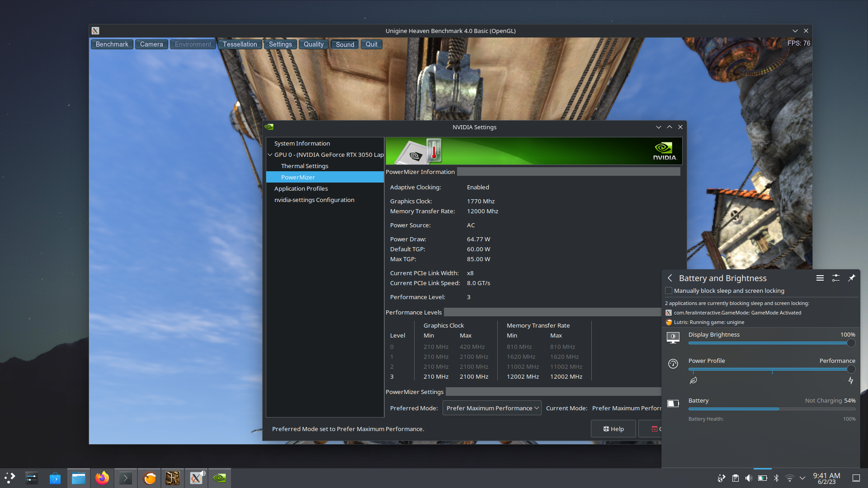
Task: Click the Bluetooth icon in system tray
Action: (x=777, y=478)
